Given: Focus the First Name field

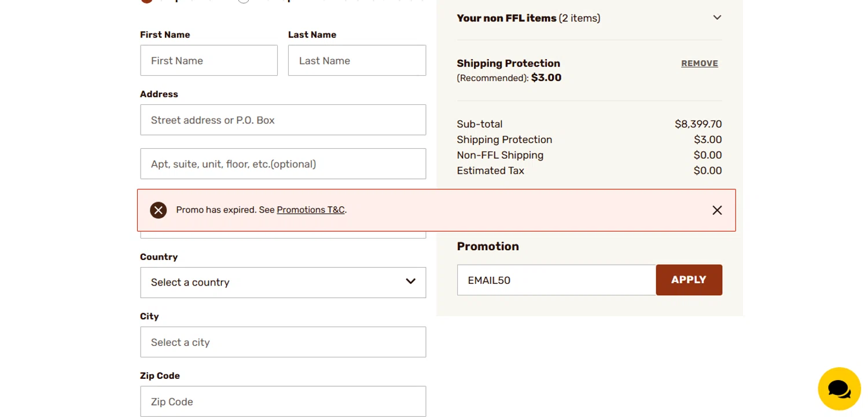Looking at the screenshot, I should click(208, 60).
